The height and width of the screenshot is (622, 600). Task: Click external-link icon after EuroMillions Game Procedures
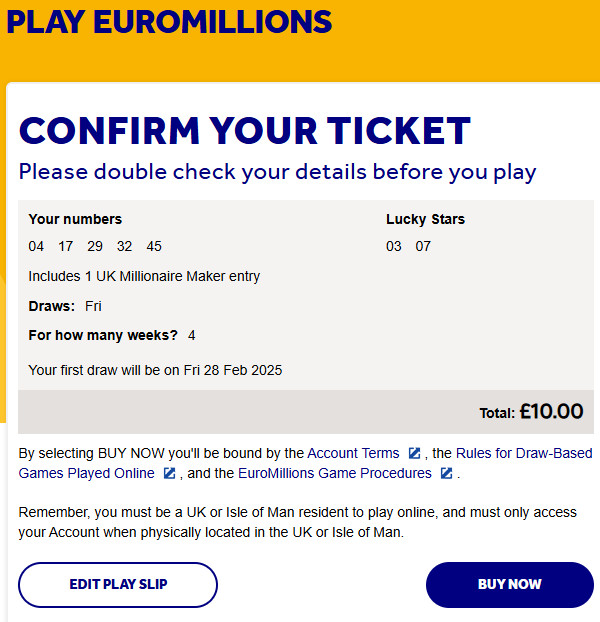[446, 473]
